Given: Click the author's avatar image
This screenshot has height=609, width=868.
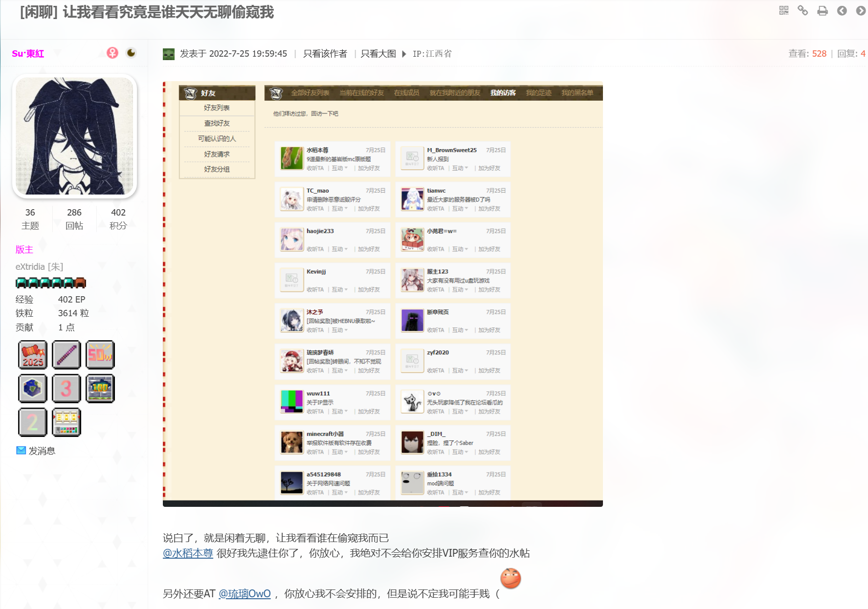Looking at the screenshot, I should click(x=74, y=136).
